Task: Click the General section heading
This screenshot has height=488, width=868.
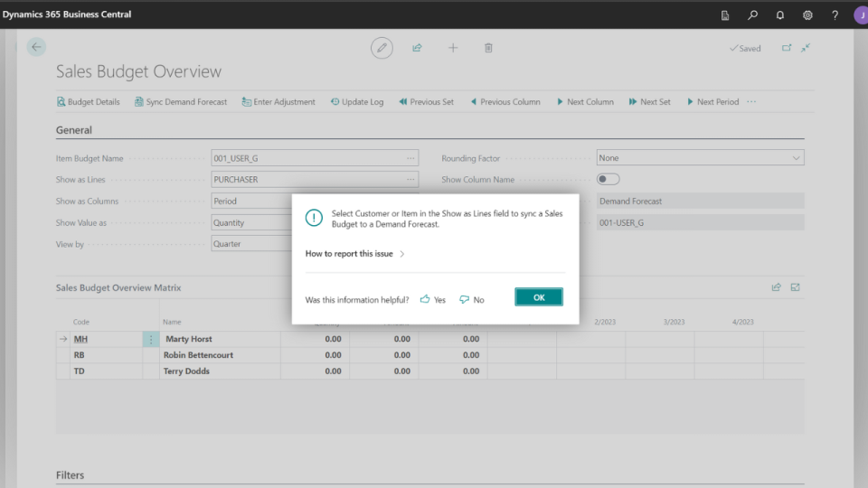Action: (73, 130)
